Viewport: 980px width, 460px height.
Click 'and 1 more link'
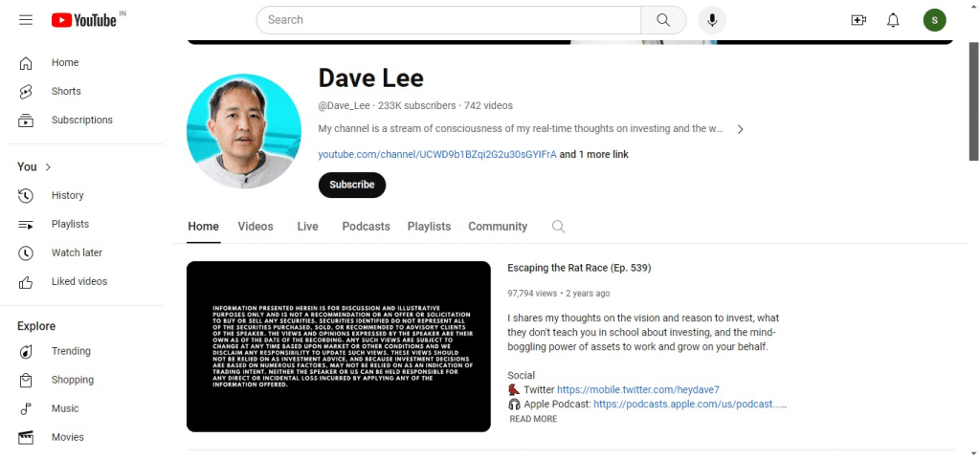point(593,154)
